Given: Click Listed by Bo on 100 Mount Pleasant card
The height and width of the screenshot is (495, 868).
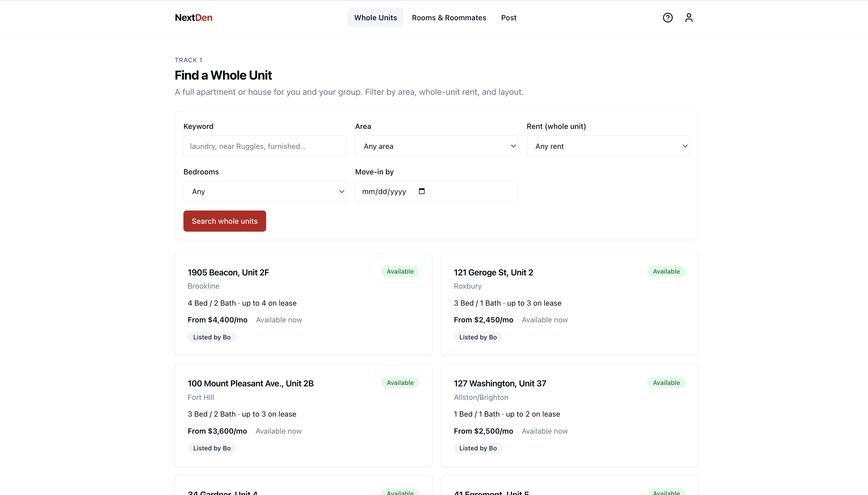Looking at the screenshot, I should tap(212, 448).
